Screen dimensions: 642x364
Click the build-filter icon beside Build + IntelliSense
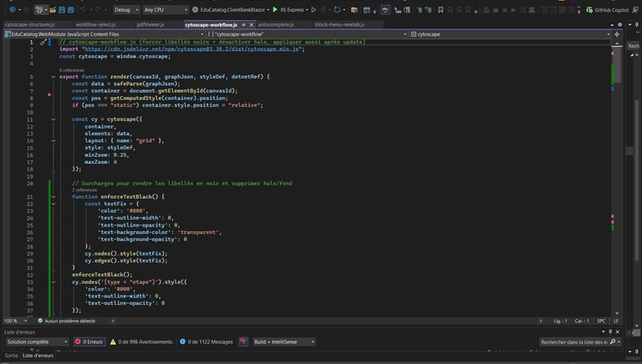coord(244,341)
